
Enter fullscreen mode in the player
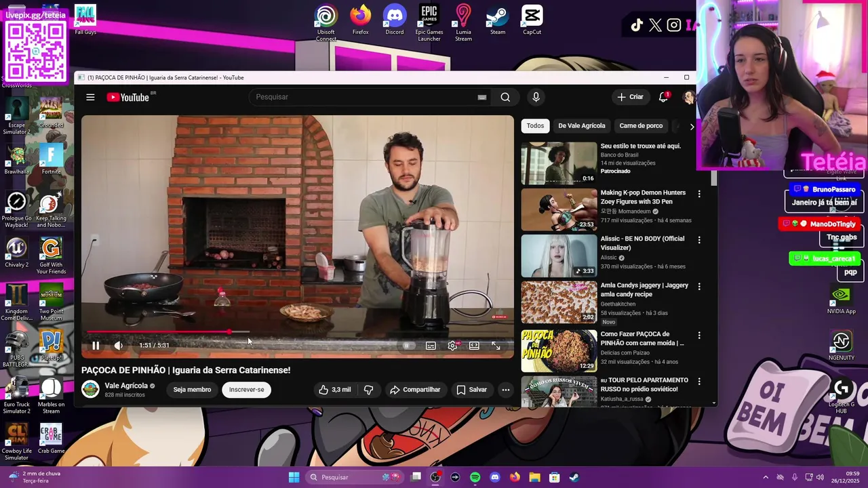[x=496, y=346]
